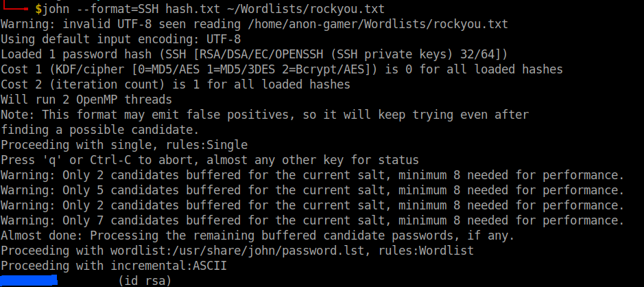Click the 'Cost 1 (KDF/cipher' line

(x=282, y=69)
